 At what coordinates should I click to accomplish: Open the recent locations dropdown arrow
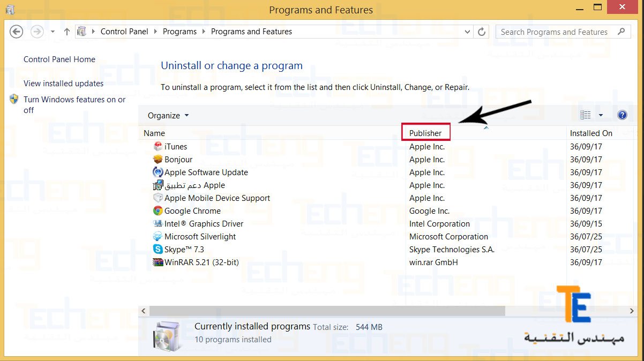click(53, 32)
